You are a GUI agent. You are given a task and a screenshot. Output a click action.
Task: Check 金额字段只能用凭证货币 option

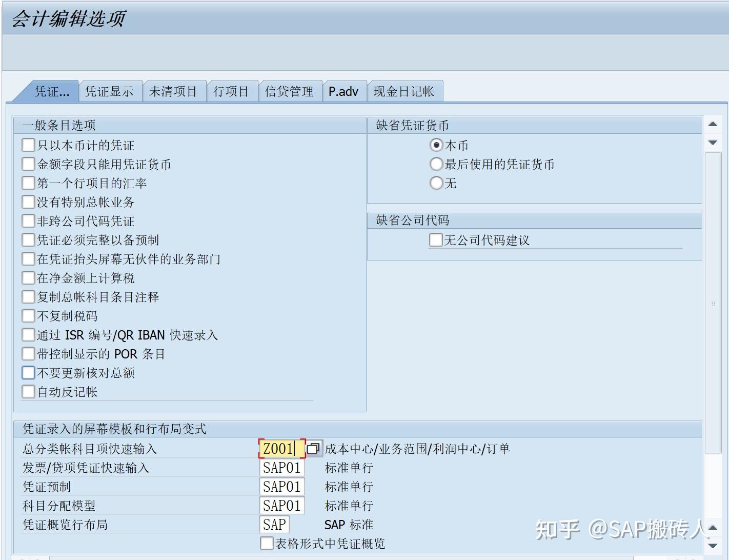[x=28, y=164]
